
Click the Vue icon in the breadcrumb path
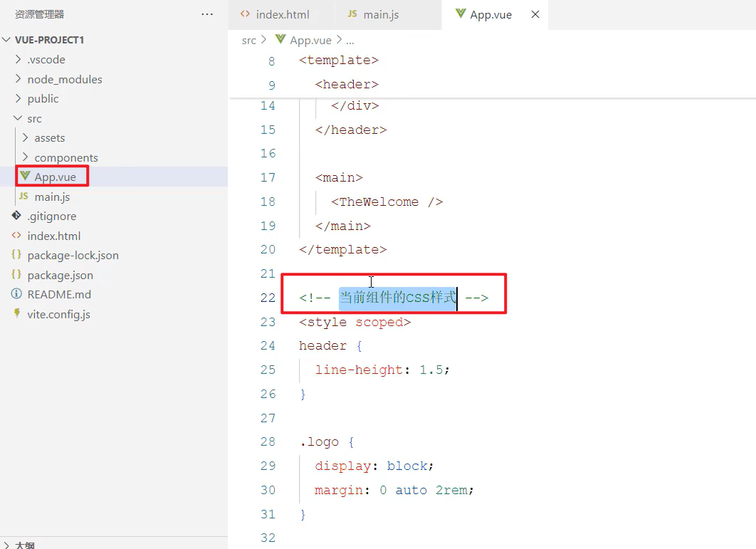click(280, 39)
